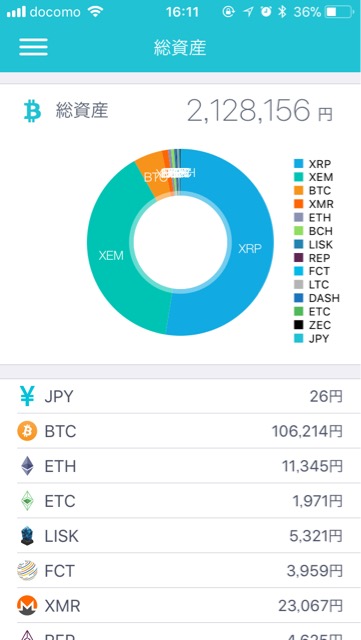Screen dimensions: 361x640
Task: Tap the Monero XMR icon
Action: click(27, 605)
